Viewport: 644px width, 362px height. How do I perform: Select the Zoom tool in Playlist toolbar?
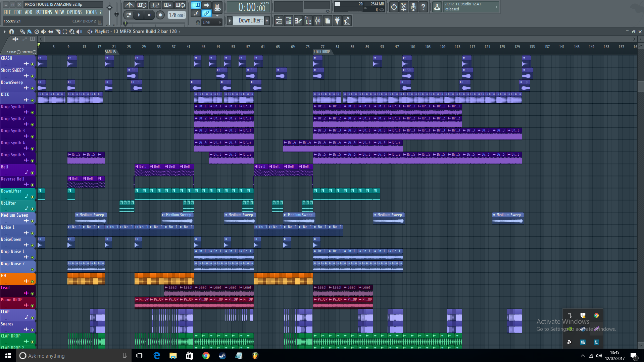[x=72, y=32]
